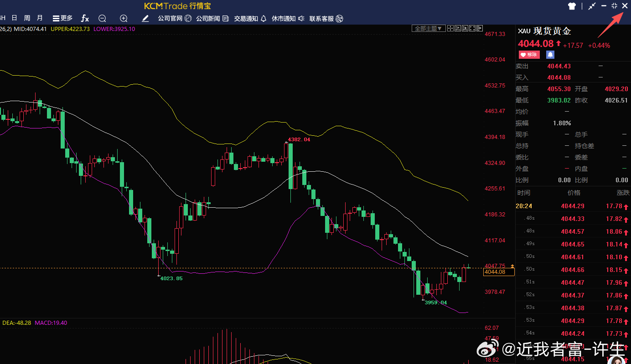Click the UPPER:4223.73 indicator label
The width and height of the screenshot is (631, 364).
point(70,29)
